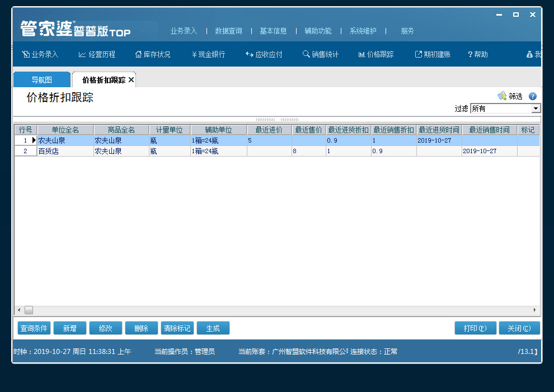Click the 新增 button
This screenshot has width=554, height=392.
click(69, 328)
